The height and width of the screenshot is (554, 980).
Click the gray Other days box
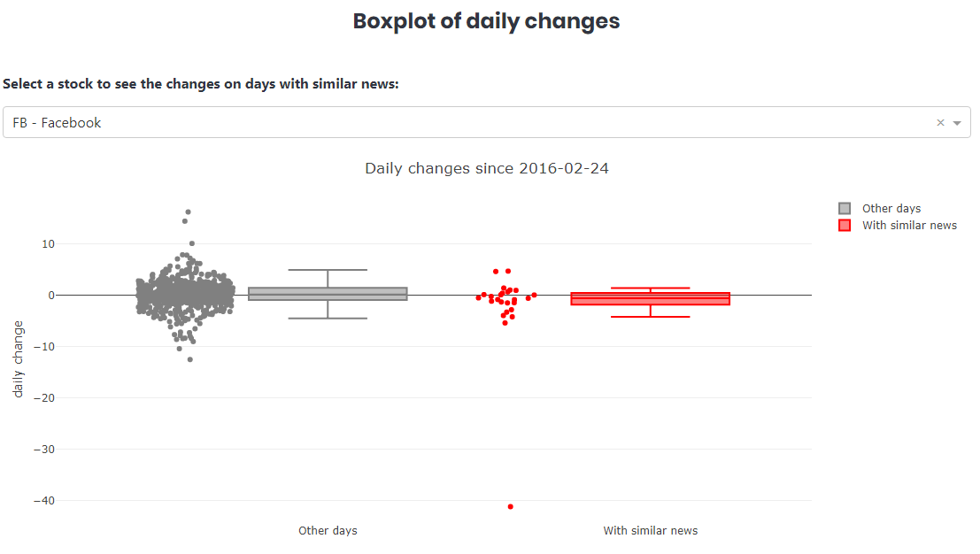click(x=328, y=294)
